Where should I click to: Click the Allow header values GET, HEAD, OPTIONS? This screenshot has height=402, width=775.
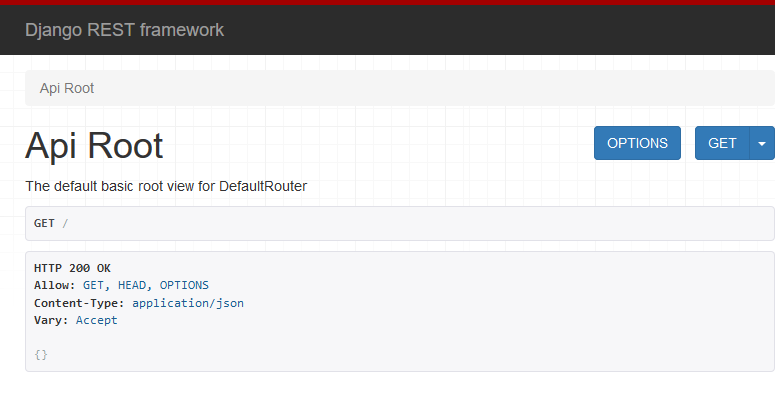[x=146, y=285]
